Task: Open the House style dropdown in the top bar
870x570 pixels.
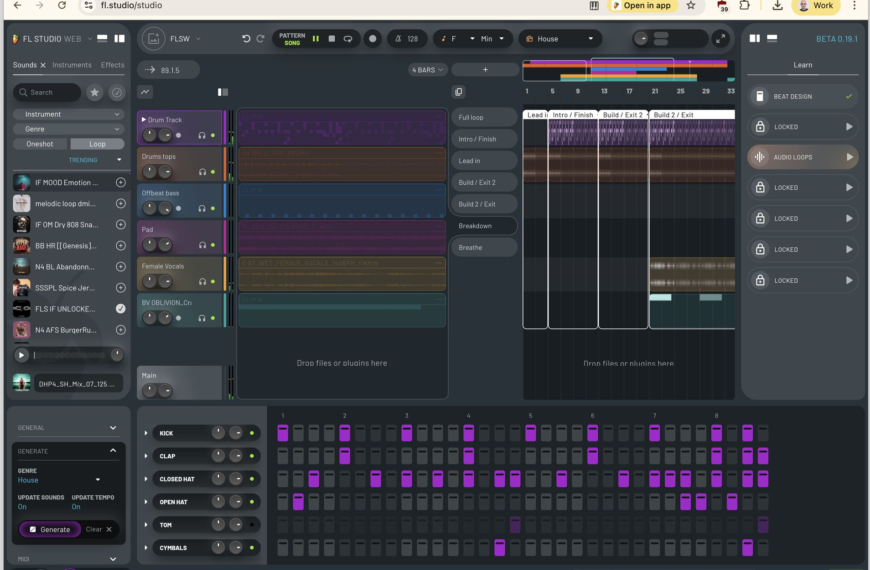Action: coord(559,39)
